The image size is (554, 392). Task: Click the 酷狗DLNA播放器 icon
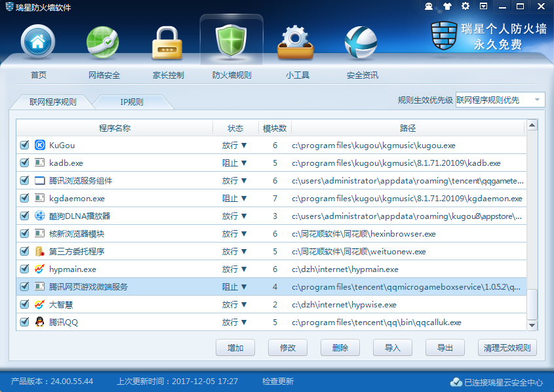(x=39, y=216)
